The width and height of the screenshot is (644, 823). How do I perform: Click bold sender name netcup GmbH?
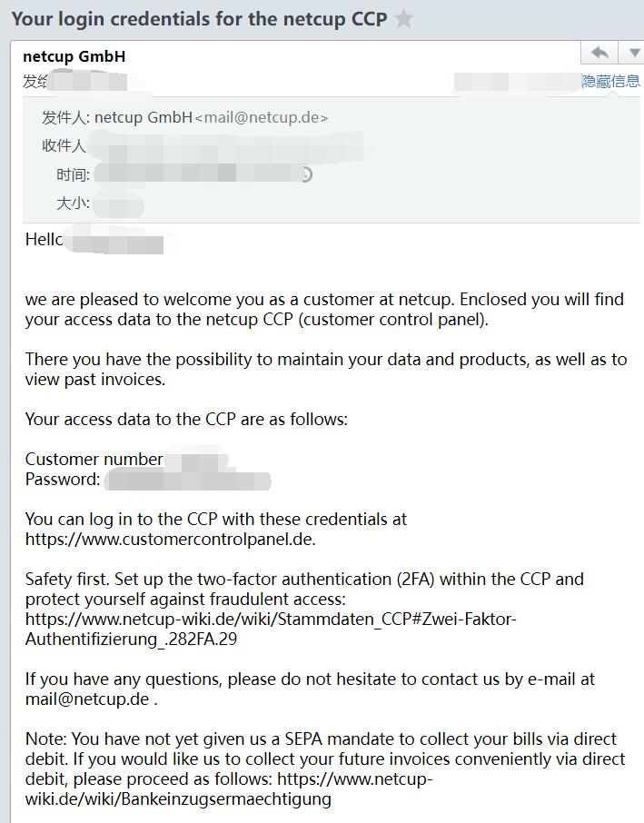pyautogui.click(x=74, y=56)
